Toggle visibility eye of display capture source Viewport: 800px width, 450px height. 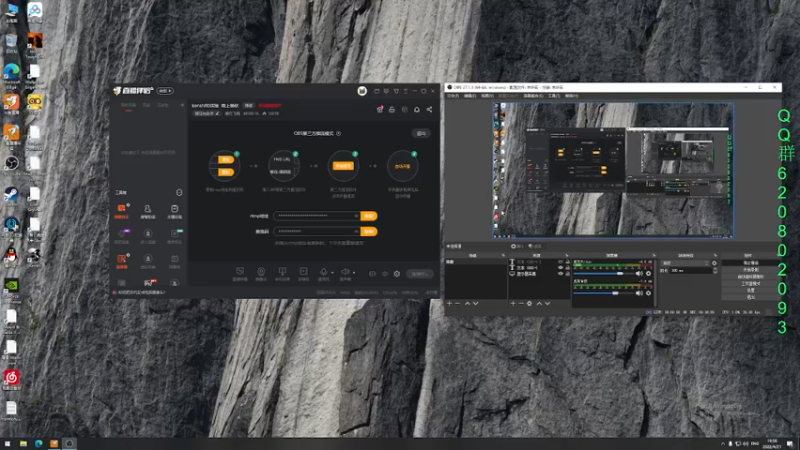click(x=560, y=273)
